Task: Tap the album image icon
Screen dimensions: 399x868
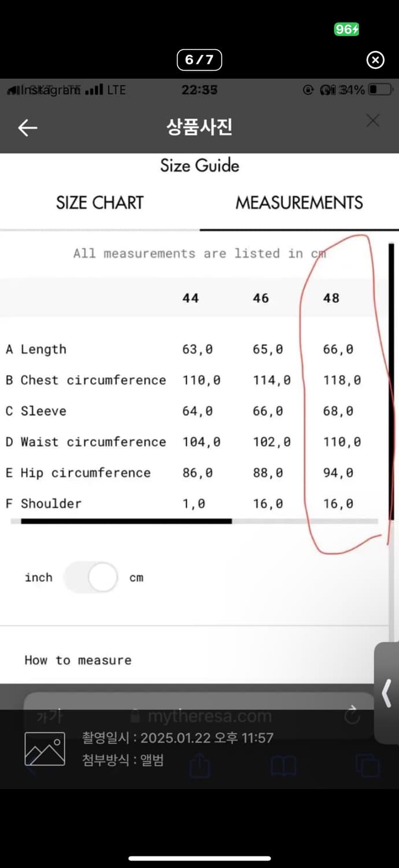Action: tap(45, 749)
